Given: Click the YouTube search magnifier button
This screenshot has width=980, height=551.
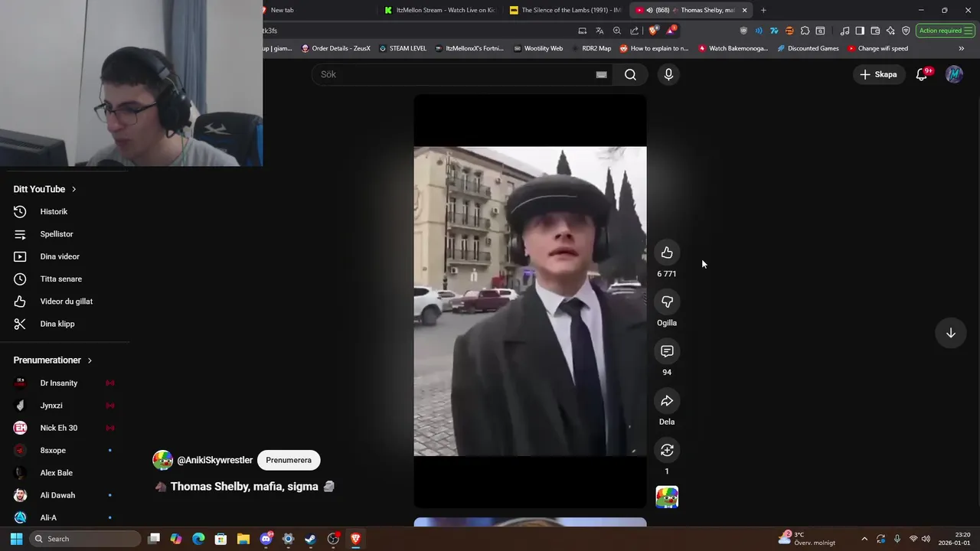Looking at the screenshot, I should point(630,74).
